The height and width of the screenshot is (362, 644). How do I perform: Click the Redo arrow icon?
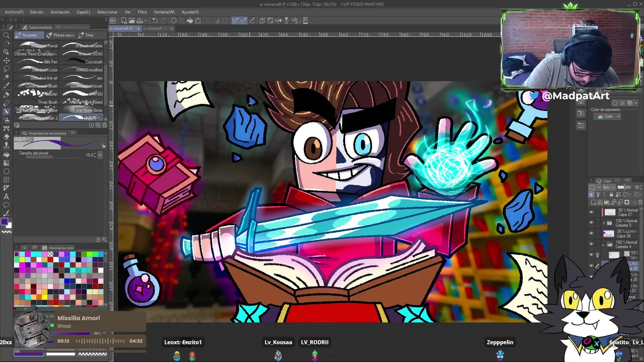163,21
